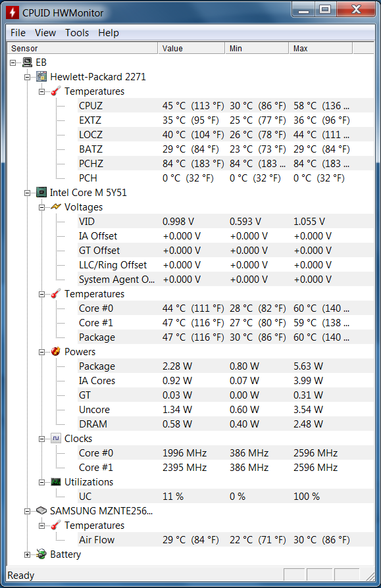Open the File menu
The width and height of the screenshot is (381, 588).
[x=18, y=33]
